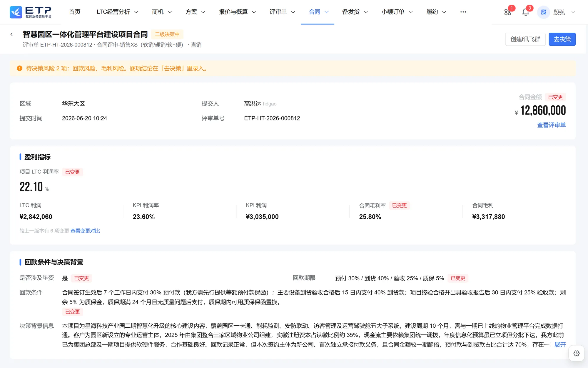The width and height of the screenshot is (588, 368).
Task: Click the submitter name 高洪达
Action: click(x=253, y=104)
